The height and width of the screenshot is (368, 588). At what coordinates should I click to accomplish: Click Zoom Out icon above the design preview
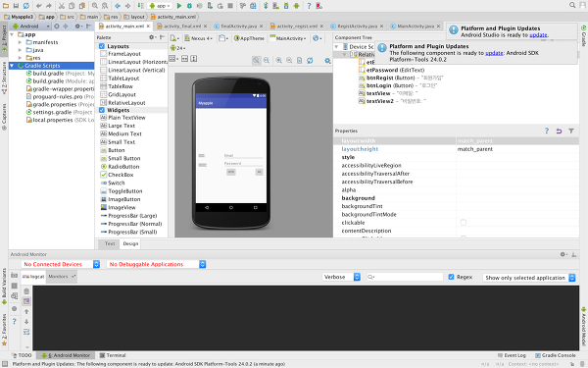289,61
